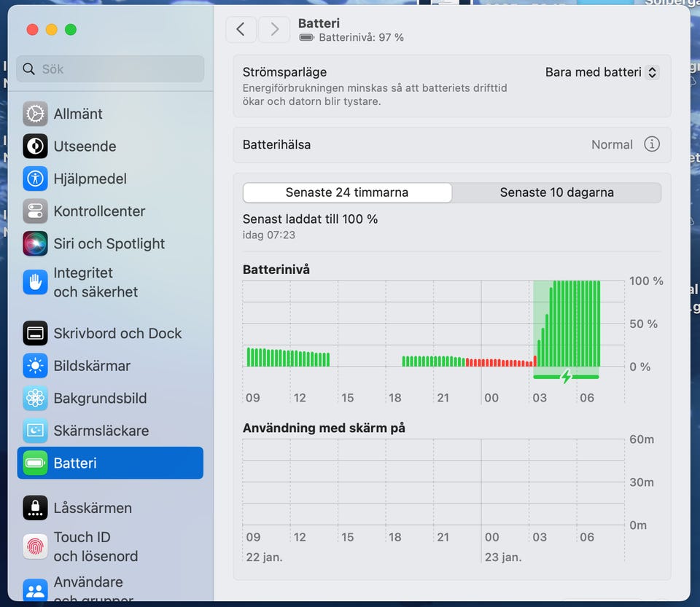Open Siri och Spotlight icon
Screen dimensions: 700x607
(35, 243)
